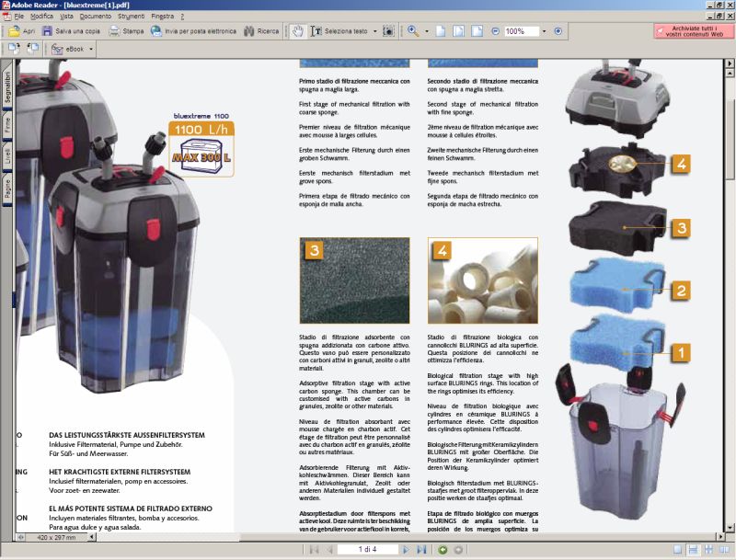Click the grey next view button
Screen dimensions: 736x560
coord(458,550)
